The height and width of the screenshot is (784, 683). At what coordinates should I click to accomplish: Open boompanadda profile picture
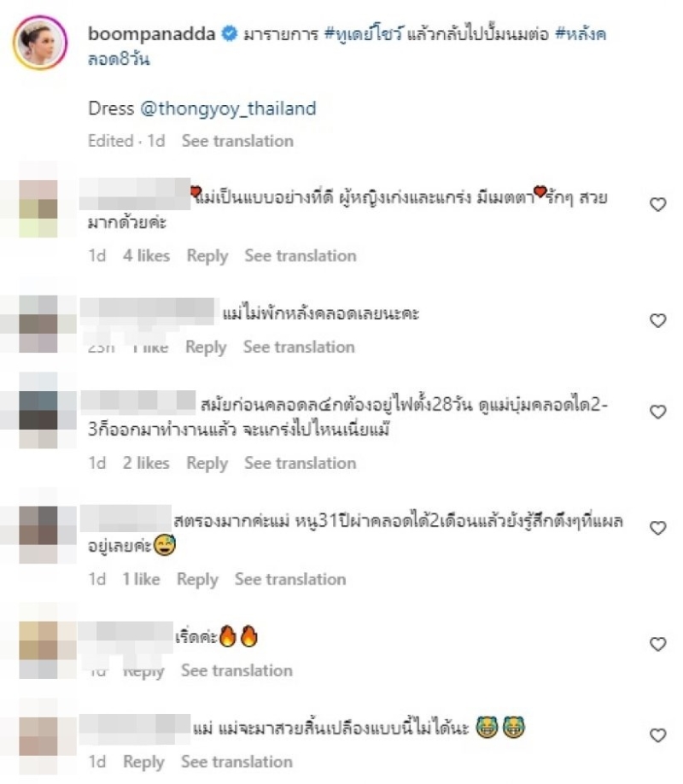[40, 43]
